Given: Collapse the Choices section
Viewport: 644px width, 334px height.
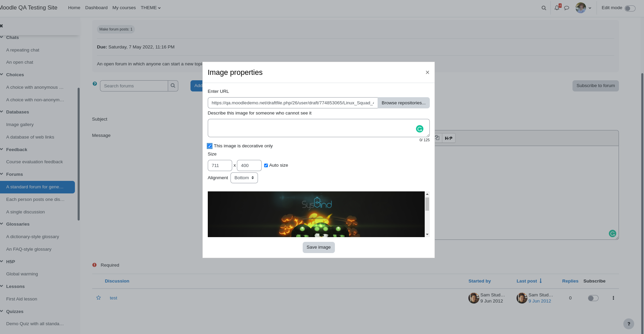Looking at the screenshot, I should [x=2, y=75].
